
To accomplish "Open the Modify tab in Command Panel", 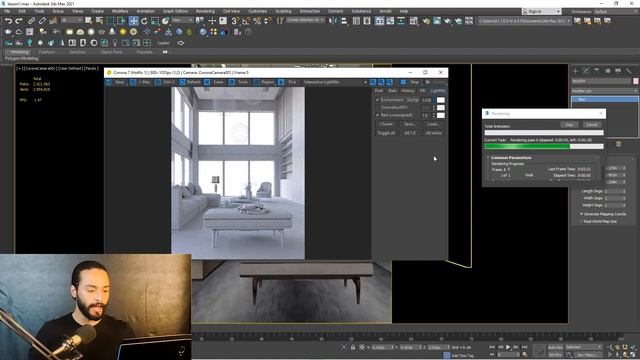I will [x=586, y=71].
